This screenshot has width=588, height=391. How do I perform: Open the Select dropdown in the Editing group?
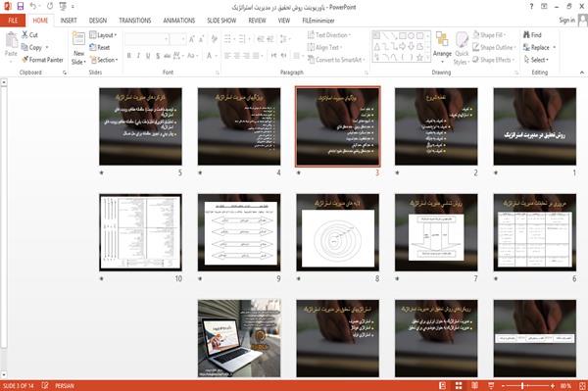click(536, 60)
